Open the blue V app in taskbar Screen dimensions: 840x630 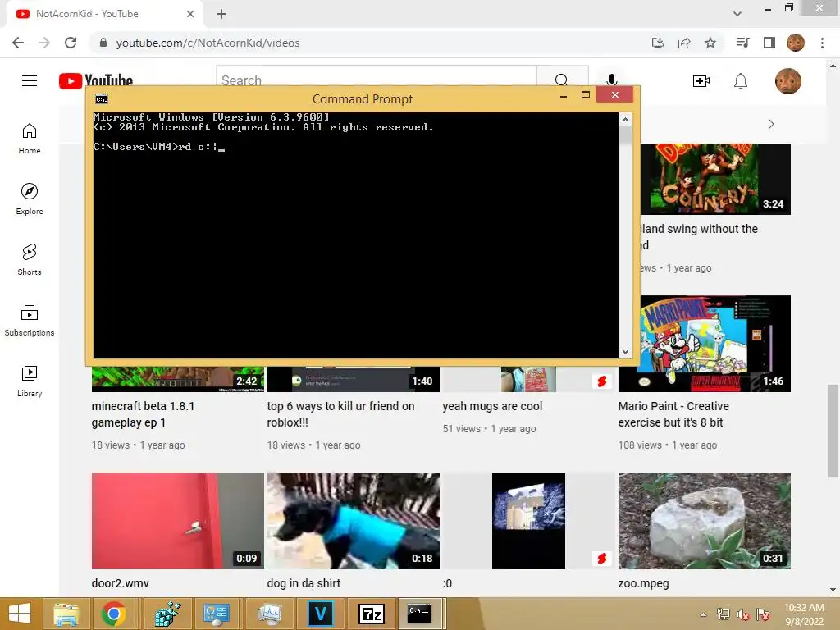coord(320,614)
